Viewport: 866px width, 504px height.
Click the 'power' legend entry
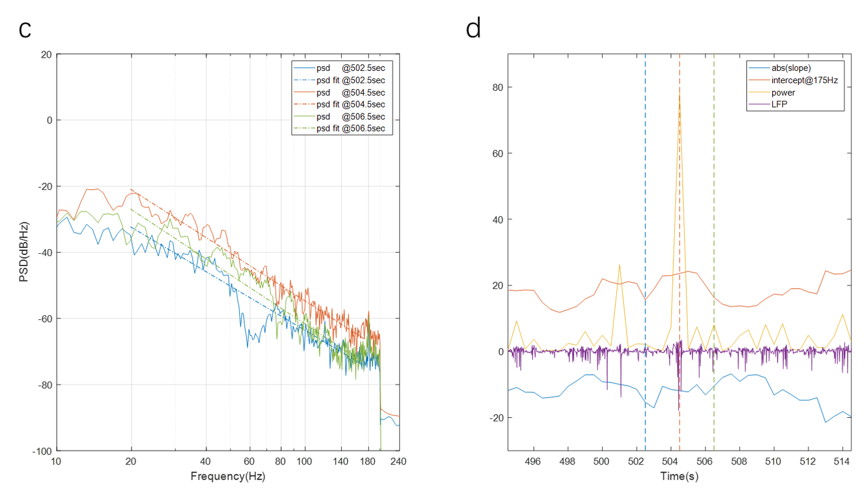(x=783, y=93)
